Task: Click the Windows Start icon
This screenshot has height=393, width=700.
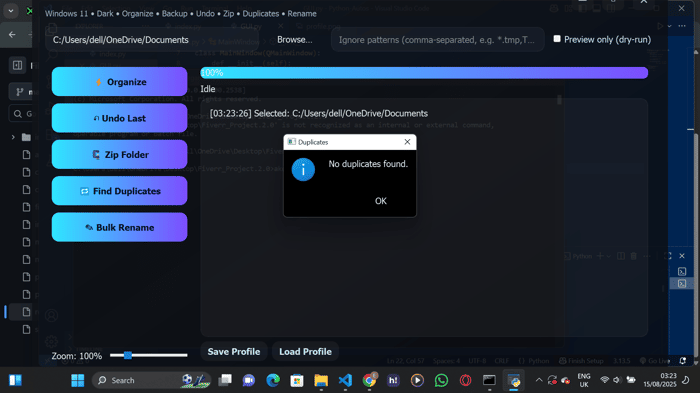Action: pyautogui.click(x=78, y=380)
